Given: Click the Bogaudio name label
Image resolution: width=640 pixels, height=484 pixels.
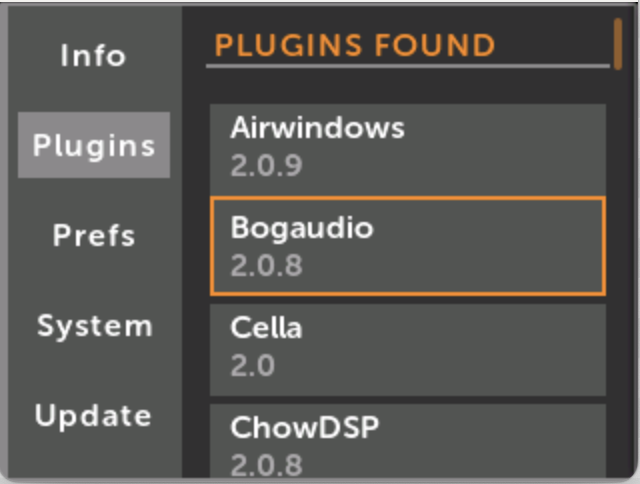Looking at the screenshot, I should 301,228.
